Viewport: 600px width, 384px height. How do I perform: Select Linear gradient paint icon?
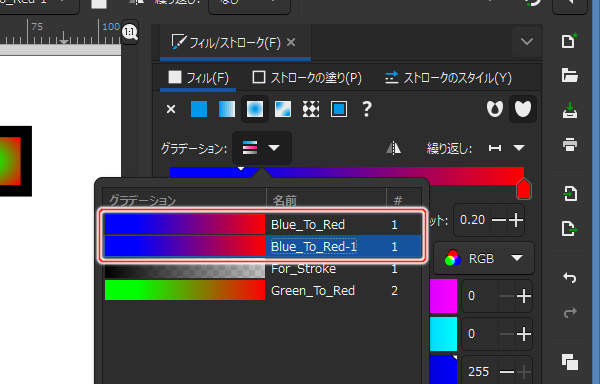(227, 109)
